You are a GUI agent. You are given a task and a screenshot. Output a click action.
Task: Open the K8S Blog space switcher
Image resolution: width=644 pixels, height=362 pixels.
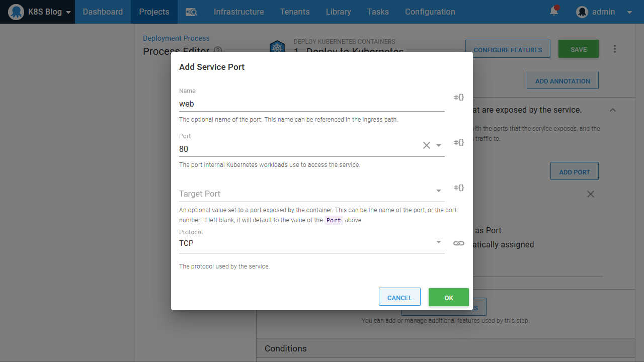tap(38, 12)
